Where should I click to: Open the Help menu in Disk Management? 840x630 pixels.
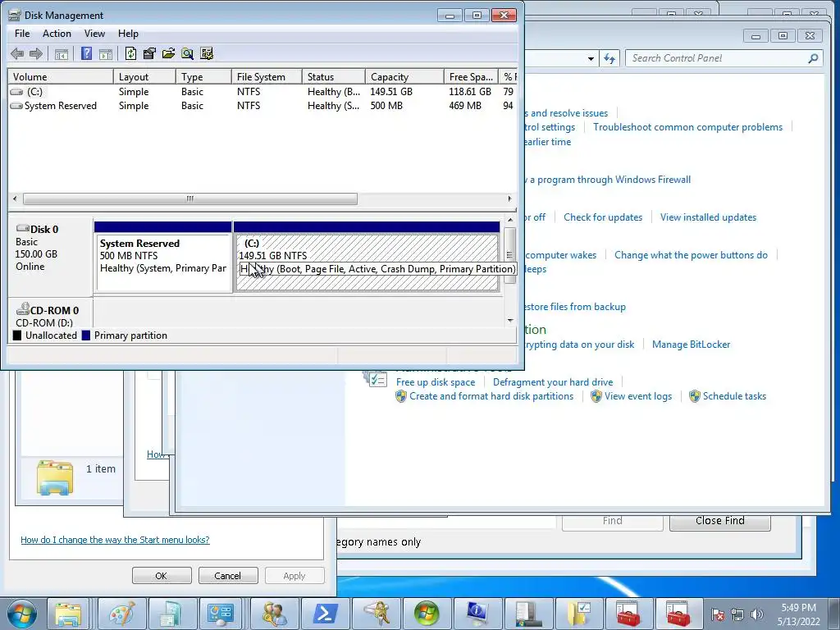(128, 33)
